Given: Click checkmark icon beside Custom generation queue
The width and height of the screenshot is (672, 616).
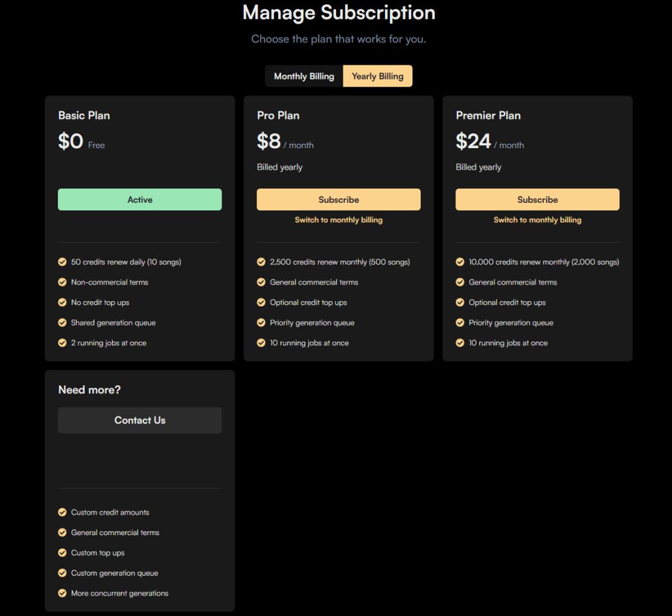Looking at the screenshot, I should click(x=62, y=572).
